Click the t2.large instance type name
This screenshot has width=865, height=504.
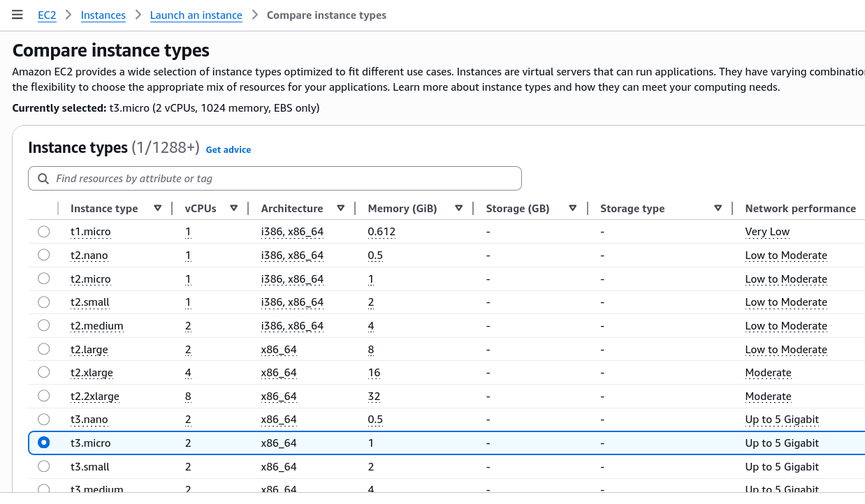pos(89,350)
